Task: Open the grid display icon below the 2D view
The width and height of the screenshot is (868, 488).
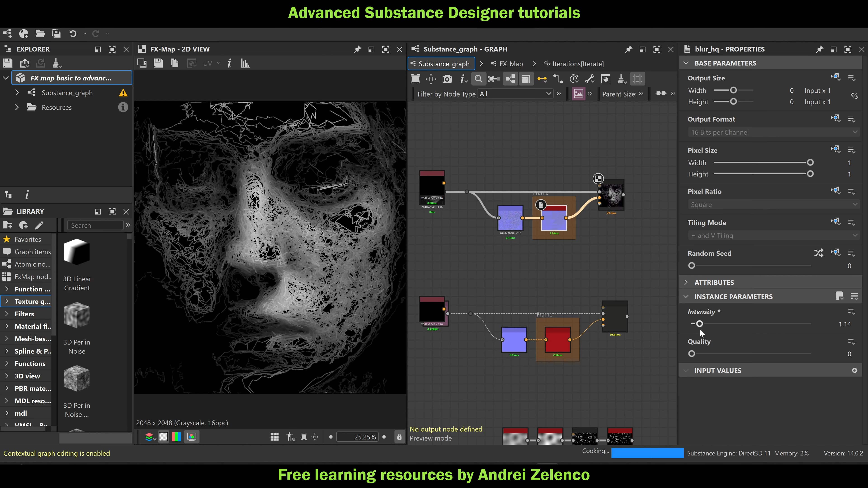Action: pyautogui.click(x=275, y=436)
